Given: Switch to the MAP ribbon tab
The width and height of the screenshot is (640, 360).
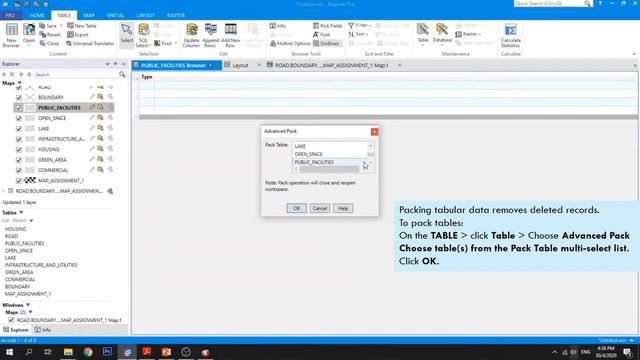Looking at the screenshot, I should pos(89,15).
